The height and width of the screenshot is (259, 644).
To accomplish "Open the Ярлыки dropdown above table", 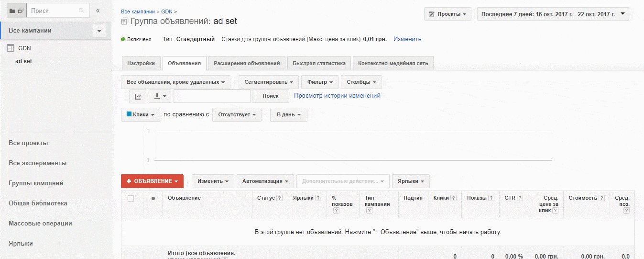I will [x=411, y=181].
